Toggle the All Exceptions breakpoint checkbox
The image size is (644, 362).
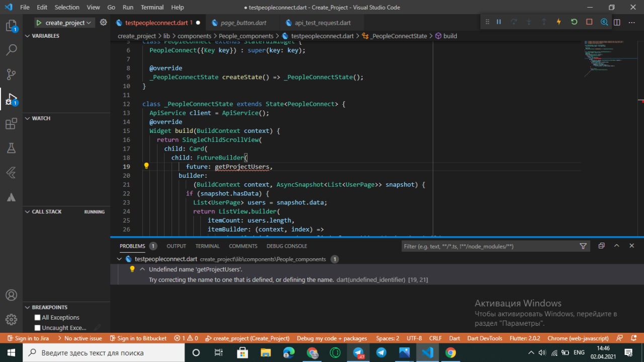[x=37, y=318]
